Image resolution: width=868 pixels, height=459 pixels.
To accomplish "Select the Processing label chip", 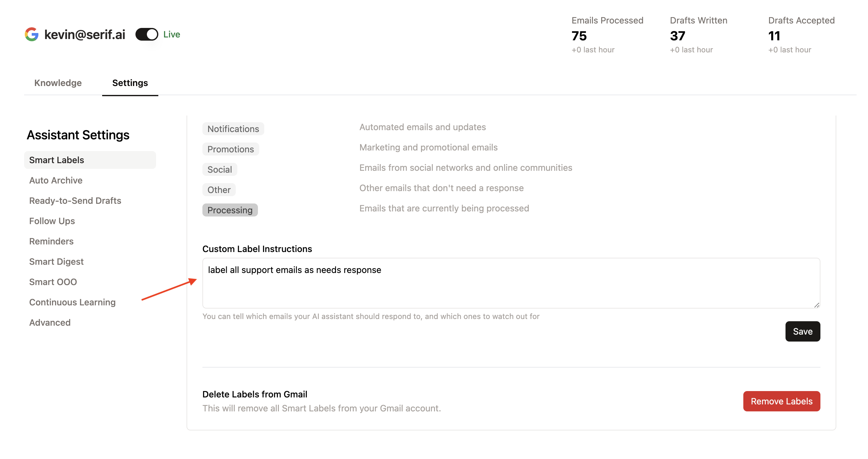I will click(230, 210).
